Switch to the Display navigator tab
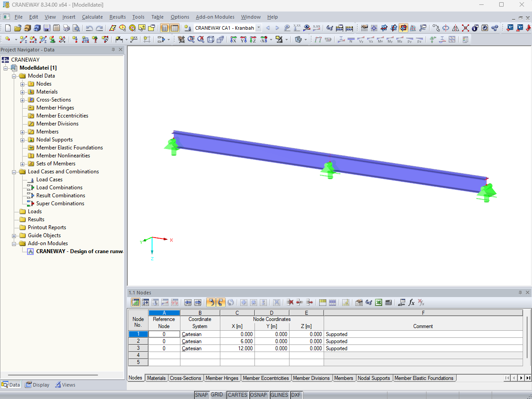 click(x=37, y=385)
